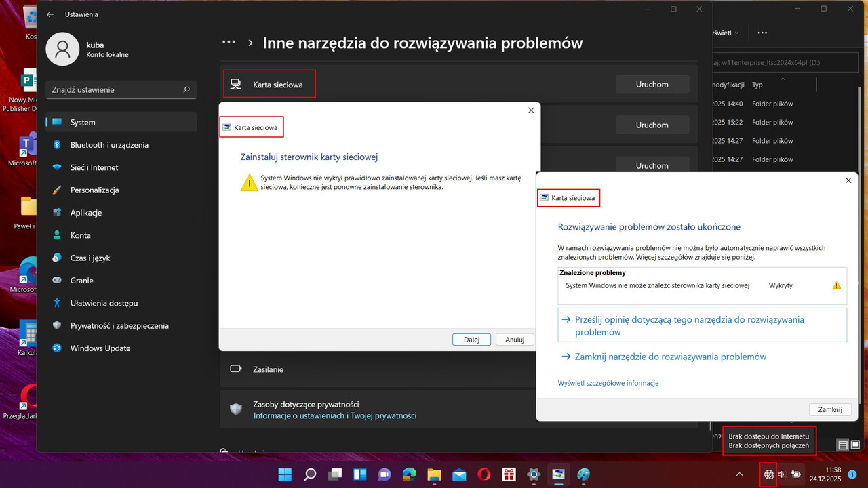Open the Granie category

[x=121, y=281]
